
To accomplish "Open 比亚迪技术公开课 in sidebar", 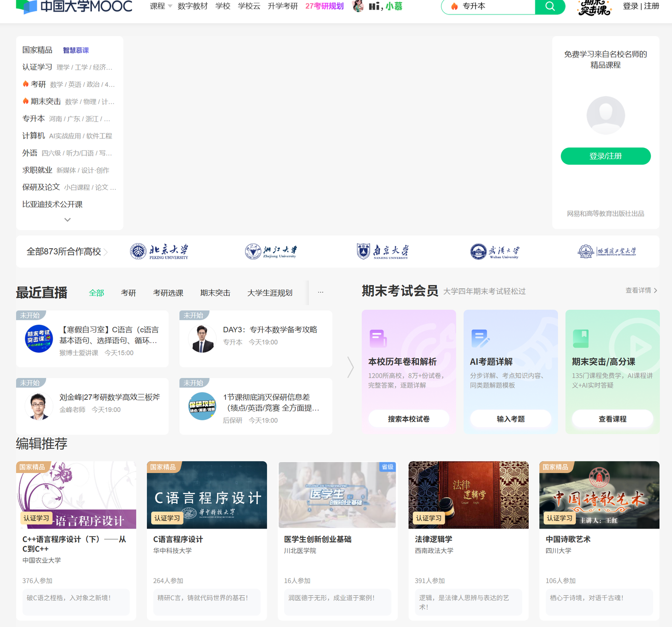I will [52, 204].
